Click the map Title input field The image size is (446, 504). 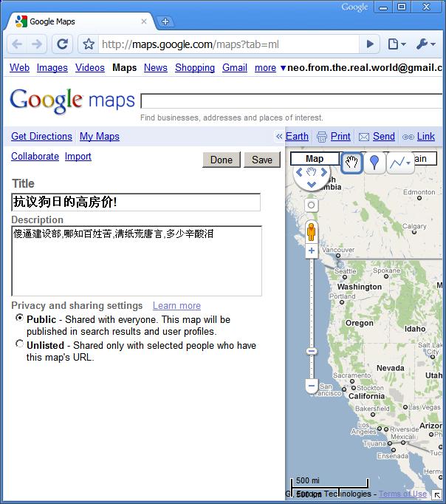click(x=136, y=202)
